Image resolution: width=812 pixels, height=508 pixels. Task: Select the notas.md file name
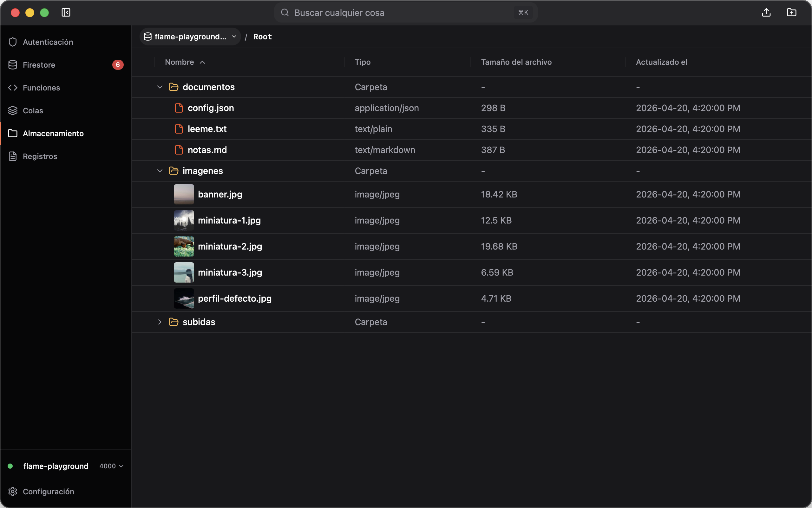(207, 150)
